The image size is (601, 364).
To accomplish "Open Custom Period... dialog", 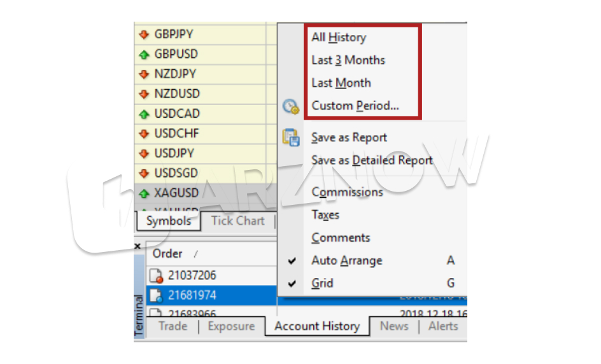I will pyautogui.click(x=355, y=106).
